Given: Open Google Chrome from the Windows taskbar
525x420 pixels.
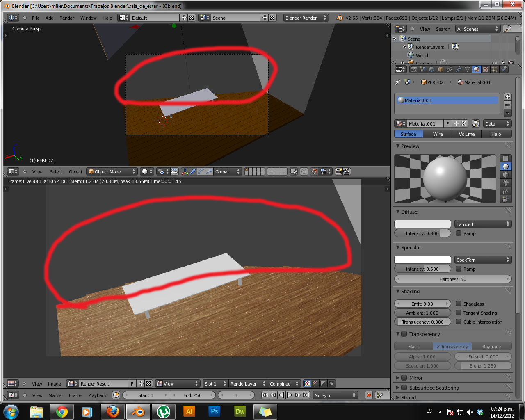Looking at the screenshot, I should click(62, 411).
